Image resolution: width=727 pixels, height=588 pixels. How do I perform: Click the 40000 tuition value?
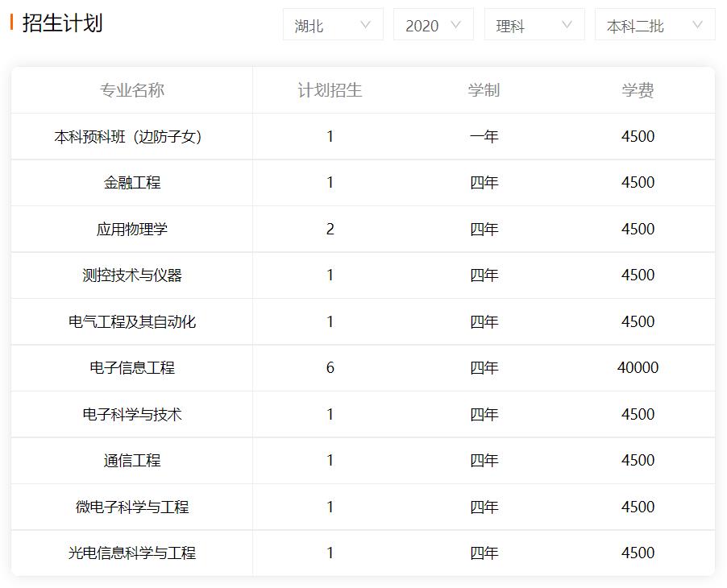click(638, 367)
